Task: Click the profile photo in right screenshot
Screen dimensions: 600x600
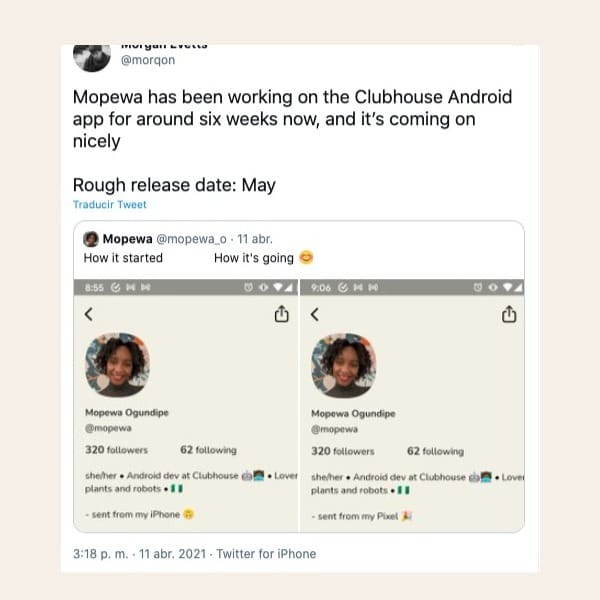Action: 344,365
